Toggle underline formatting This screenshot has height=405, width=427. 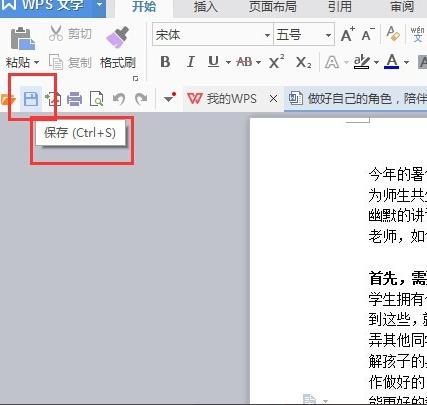(213, 62)
